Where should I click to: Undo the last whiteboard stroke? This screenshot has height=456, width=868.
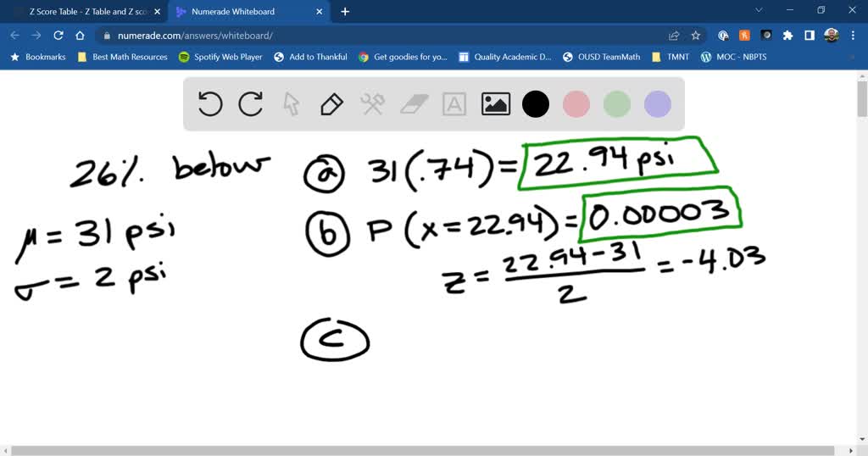pyautogui.click(x=210, y=104)
